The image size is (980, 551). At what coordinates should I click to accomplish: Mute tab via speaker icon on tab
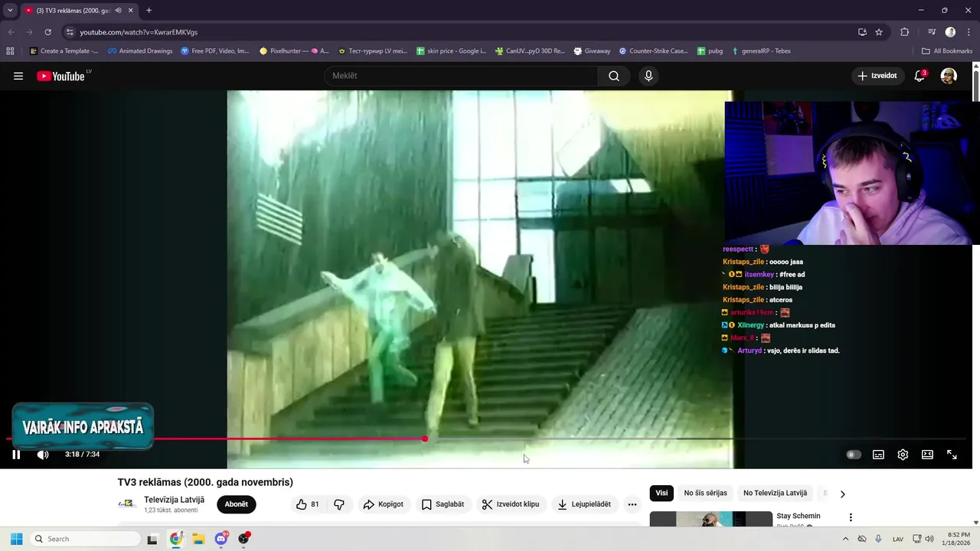tap(118, 11)
